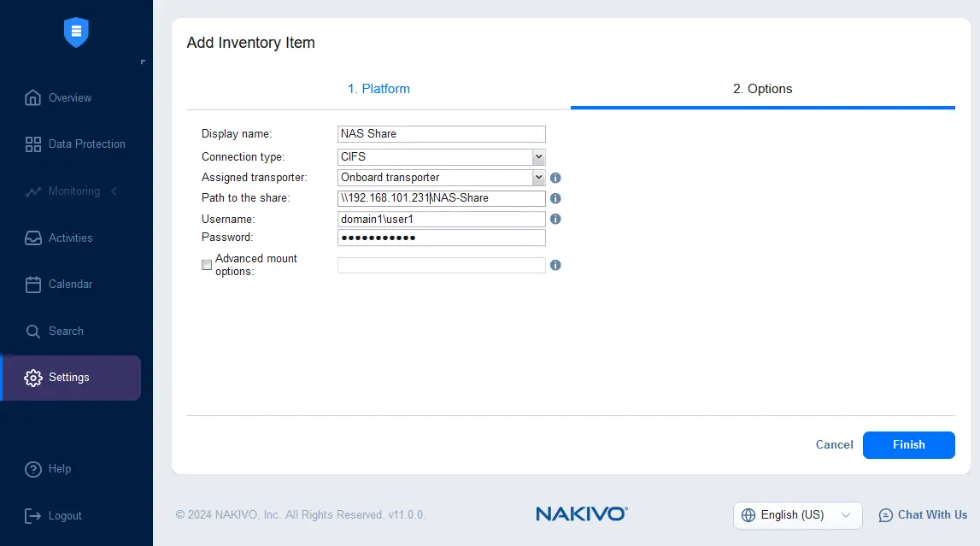Click the Monitoring chart icon
Image resolution: width=980 pixels, height=546 pixels.
[33, 191]
